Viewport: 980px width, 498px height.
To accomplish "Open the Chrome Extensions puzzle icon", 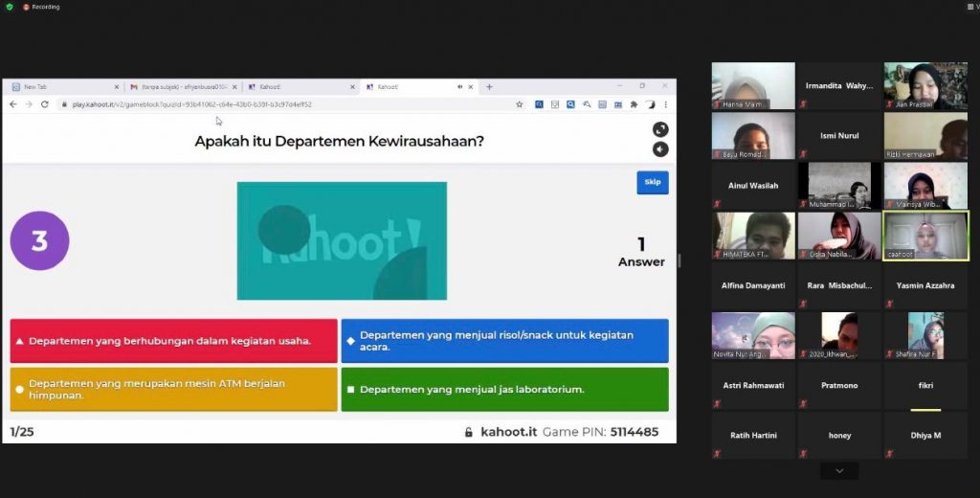I will click(x=634, y=104).
